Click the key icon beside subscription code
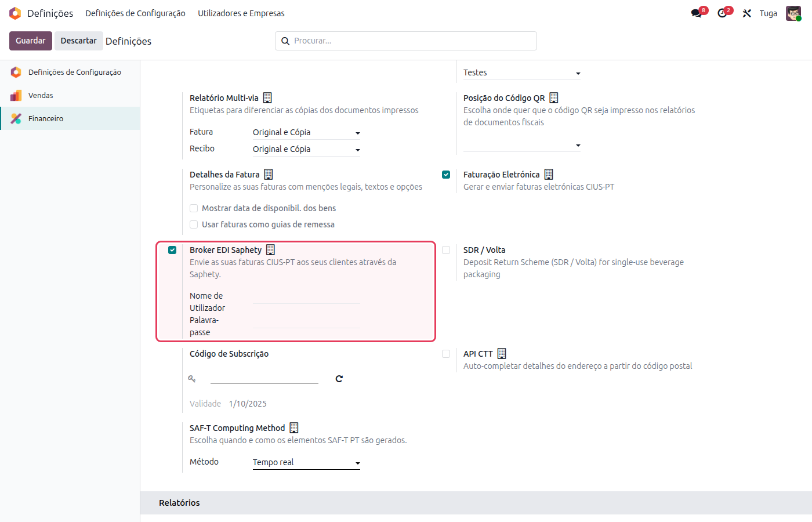812x522 pixels. [192, 379]
